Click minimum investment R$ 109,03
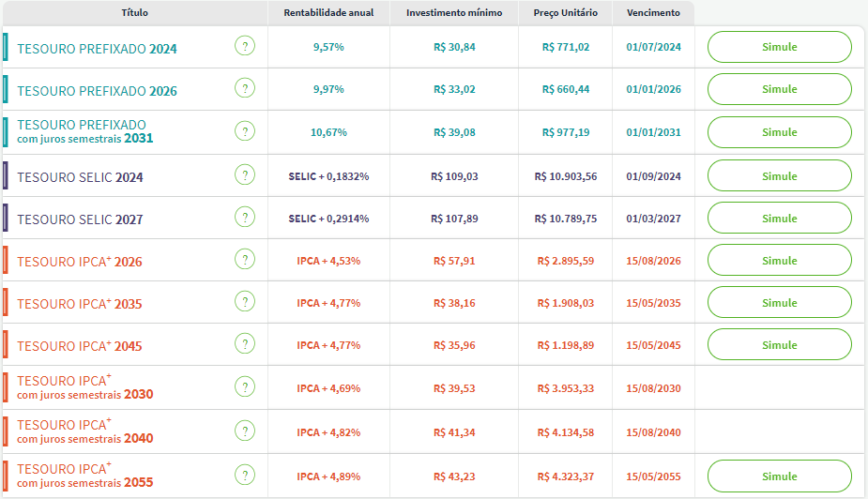This screenshot has width=868, height=499. [454, 176]
